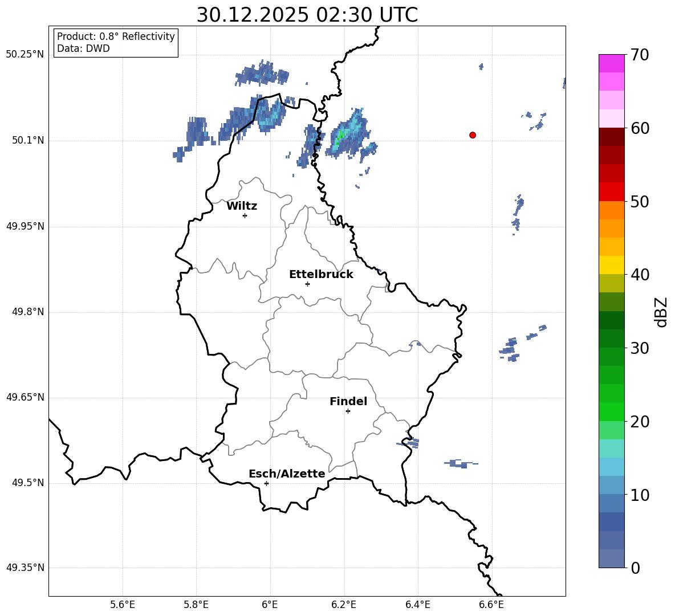Click the 40 tick on the colorbar
This screenshot has height=616, width=675.
(x=640, y=275)
